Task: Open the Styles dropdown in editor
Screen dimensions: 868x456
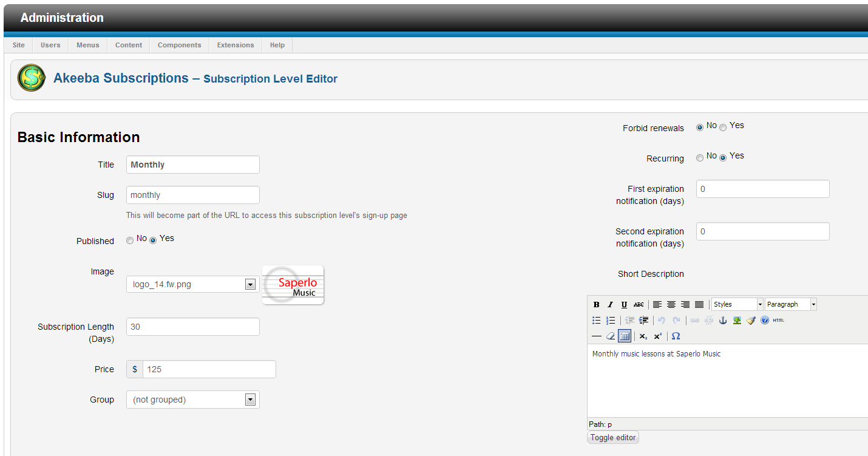Action: [x=737, y=304]
